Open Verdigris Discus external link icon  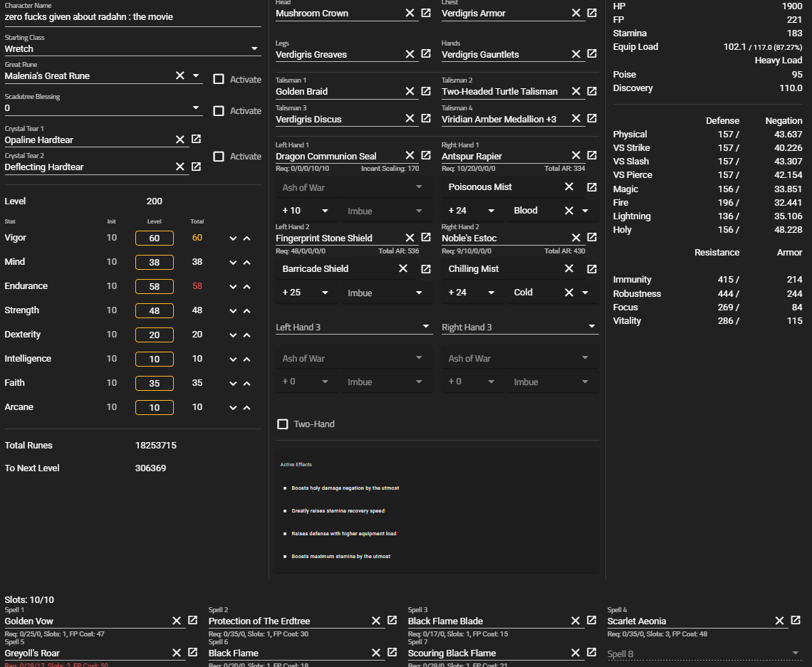coord(426,118)
